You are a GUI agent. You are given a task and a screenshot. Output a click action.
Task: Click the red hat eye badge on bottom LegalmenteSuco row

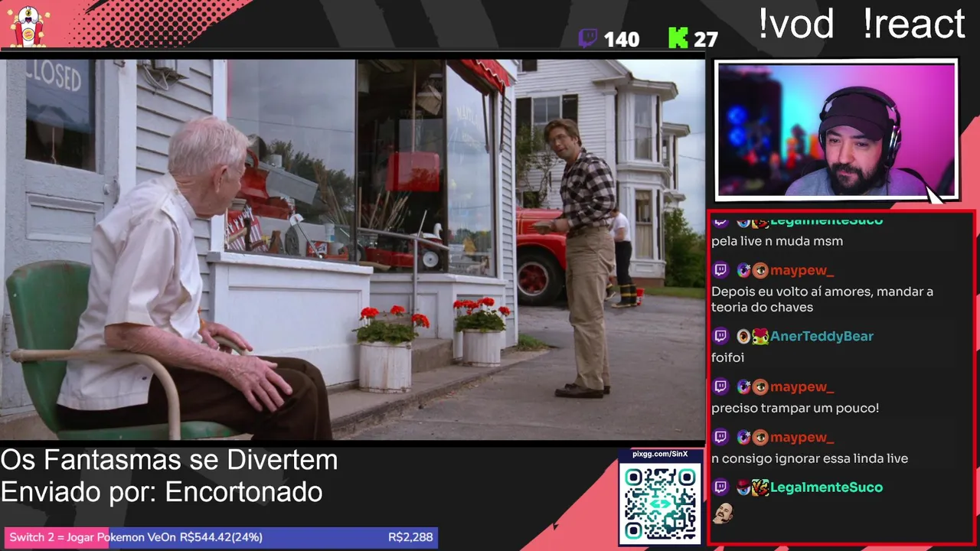743,487
